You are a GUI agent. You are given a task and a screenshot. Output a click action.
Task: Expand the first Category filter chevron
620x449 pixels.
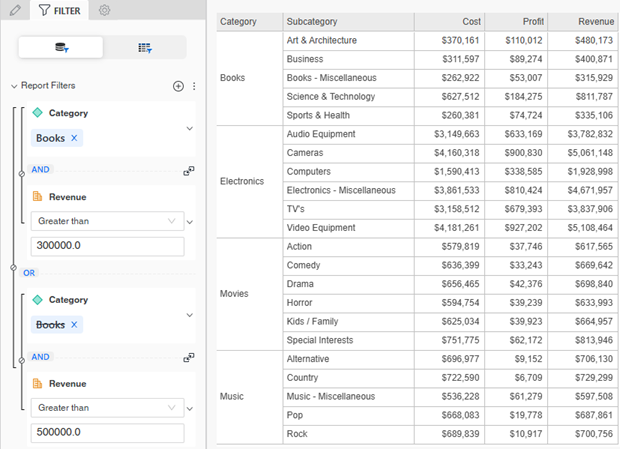tap(190, 129)
